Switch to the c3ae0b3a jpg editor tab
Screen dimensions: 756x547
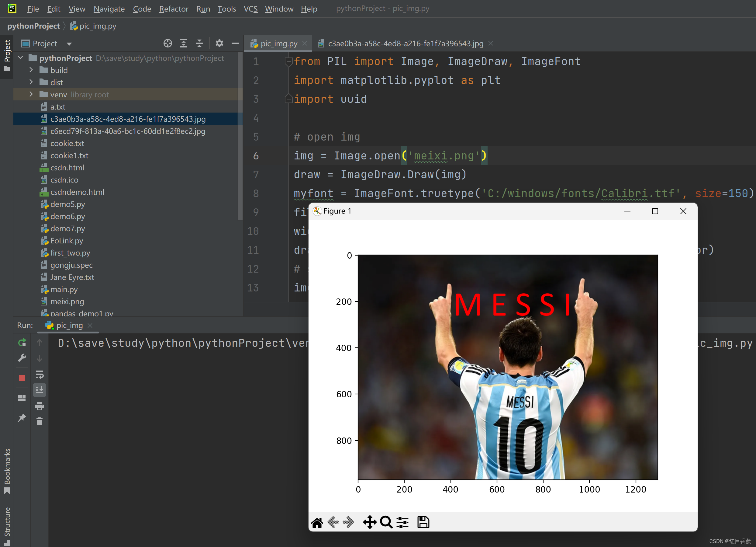coord(405,44)
